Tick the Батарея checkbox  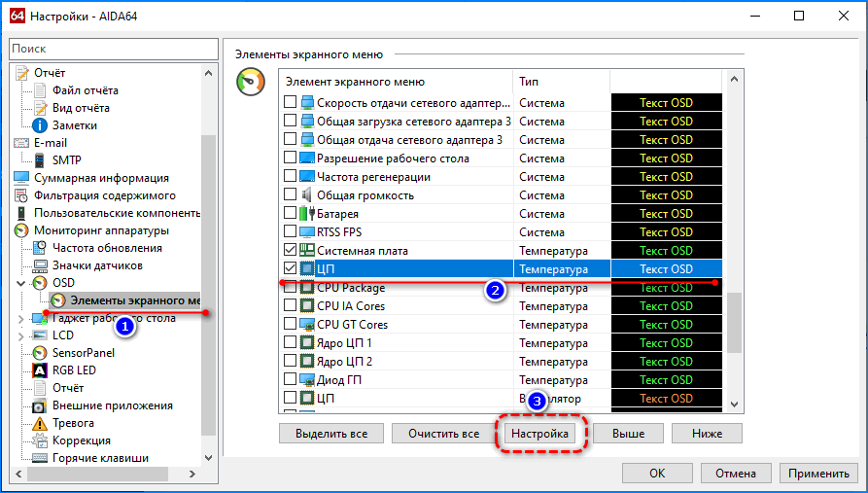coord(290,213)
